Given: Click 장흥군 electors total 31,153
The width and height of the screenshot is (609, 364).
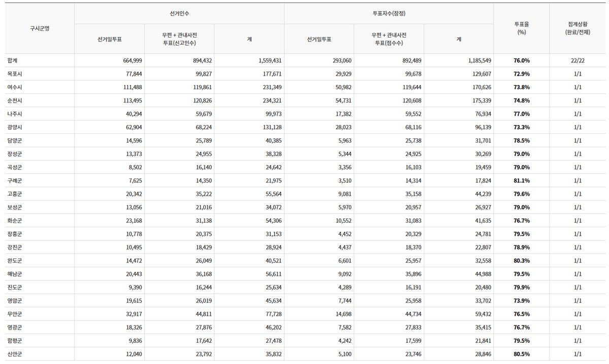Looking at the screenshot, I should click(273, 234).
